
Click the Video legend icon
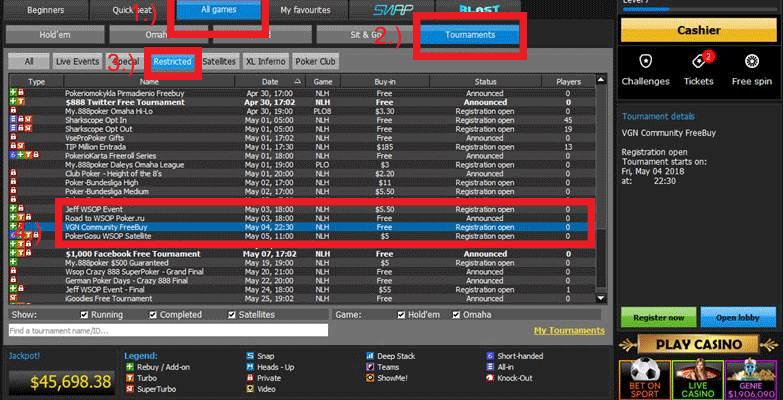pos(250,389)
